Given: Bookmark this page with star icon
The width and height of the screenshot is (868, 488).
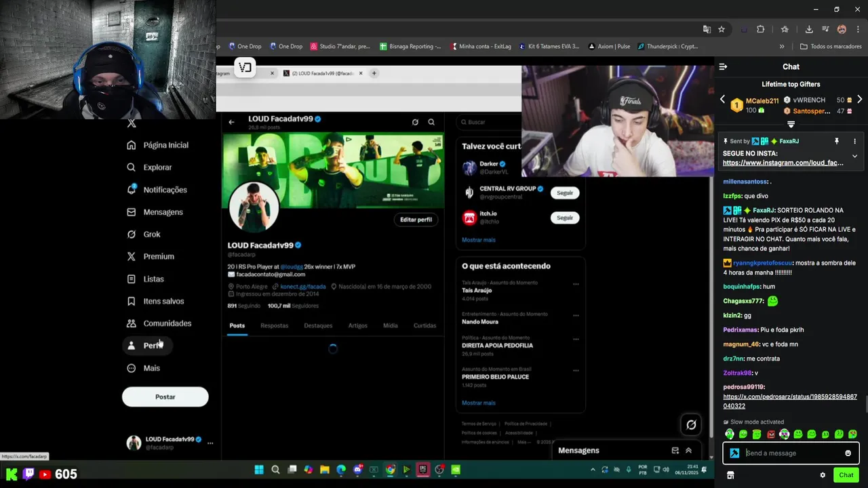Looking at the screenshot, I should (x=722, y=29).
